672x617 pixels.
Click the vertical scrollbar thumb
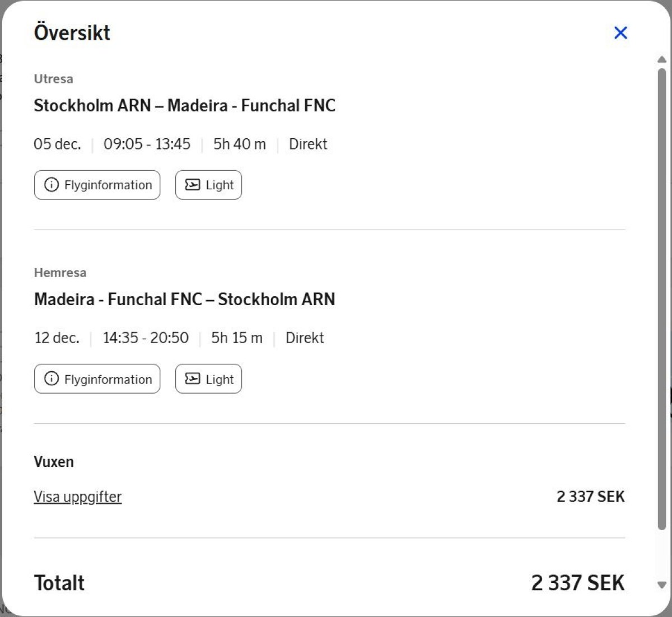tap(661, 300)
